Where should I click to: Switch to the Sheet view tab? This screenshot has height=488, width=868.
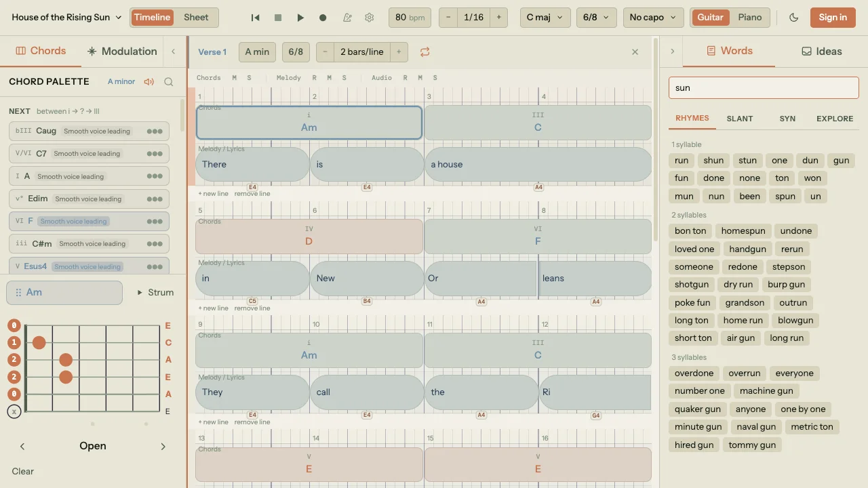click(196, 17)
